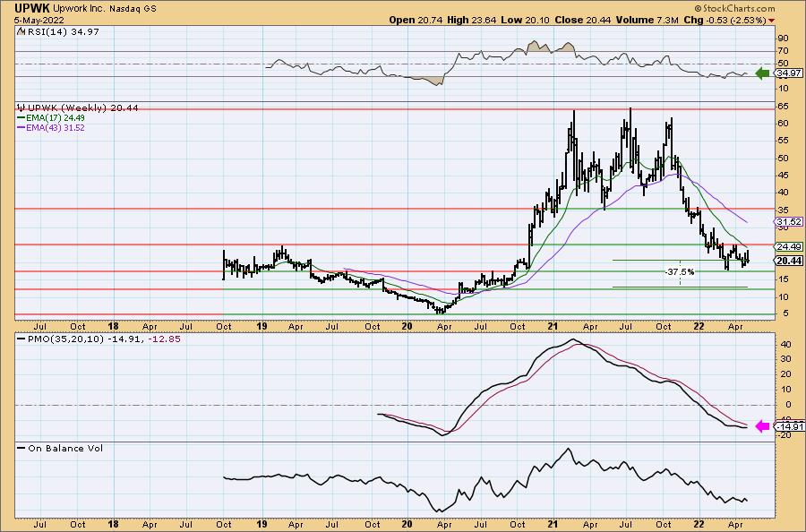Viewport: 806px width, 532px height.
Task: Click the EMA(43) 31.52 legend text
Action: point(56,127)
